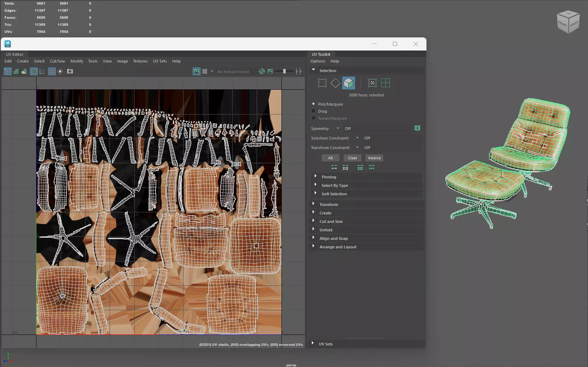Toggle the UV grid display icon
This screenshot has width=588, height=367.
52,71
